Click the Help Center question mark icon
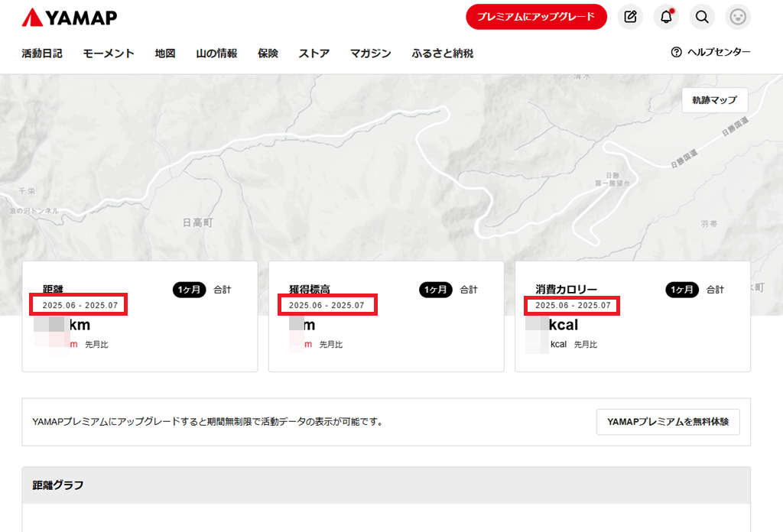 (x=676, y=52)
